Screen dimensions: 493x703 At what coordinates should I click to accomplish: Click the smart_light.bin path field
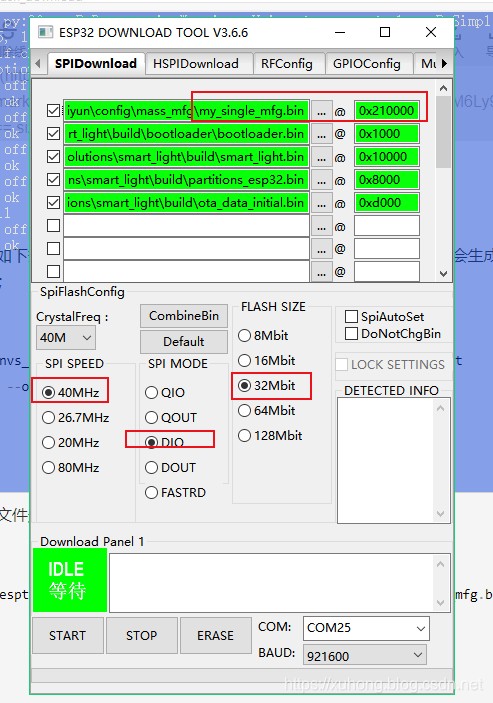[x=186, y=157]
